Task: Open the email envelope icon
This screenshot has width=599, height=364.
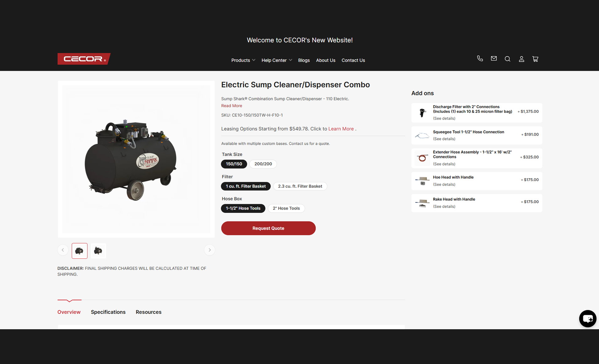Action: 494,59
